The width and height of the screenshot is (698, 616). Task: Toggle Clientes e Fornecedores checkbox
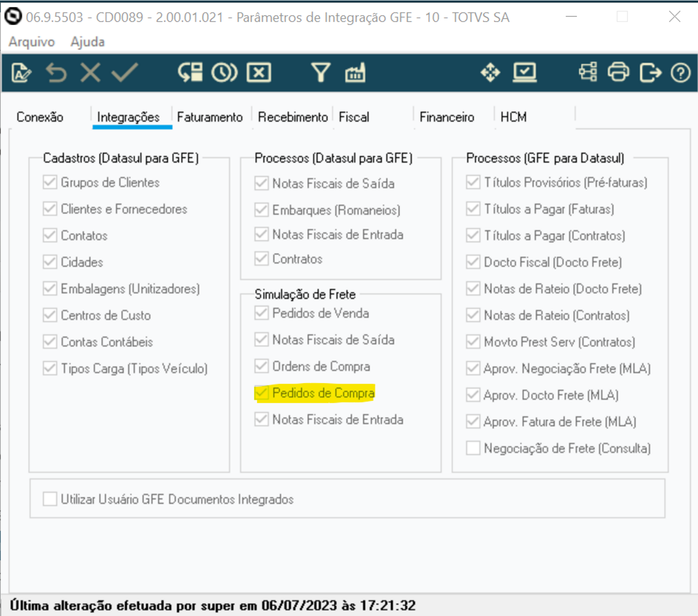50,209
